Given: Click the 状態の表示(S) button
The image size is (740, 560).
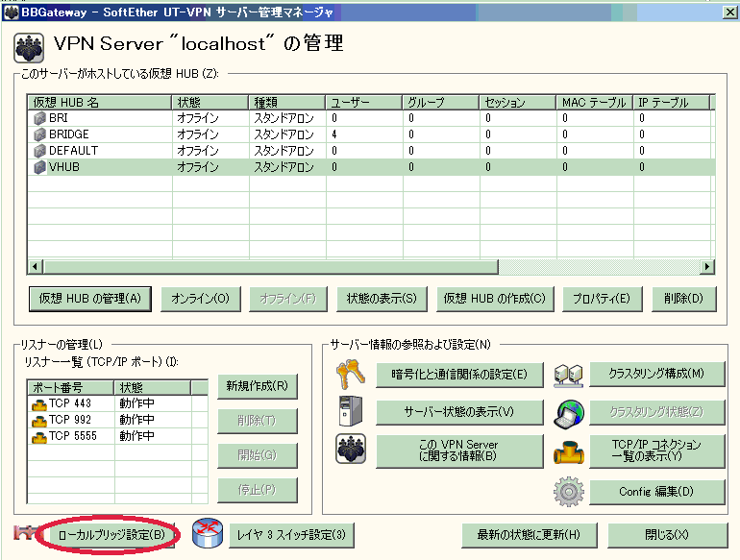Looking at the screenshot, I should (382, 299).
